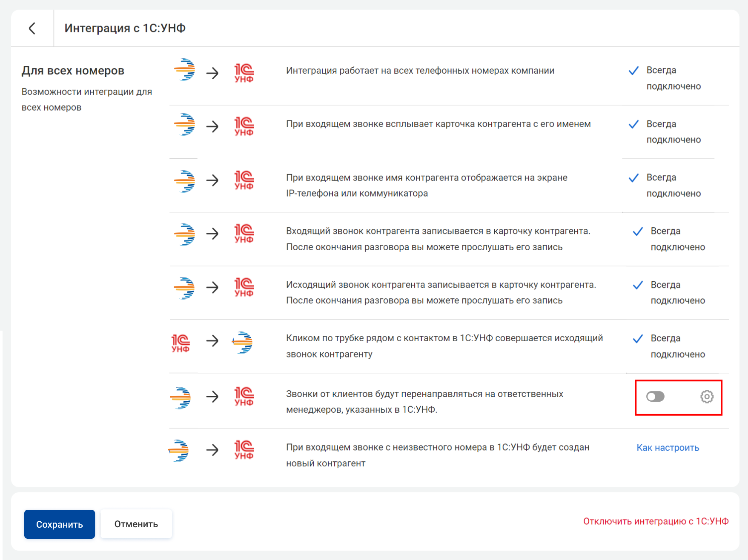Click text about new contractor from unknown number
This screenshot has height=560, width=748.
(438, 455)
